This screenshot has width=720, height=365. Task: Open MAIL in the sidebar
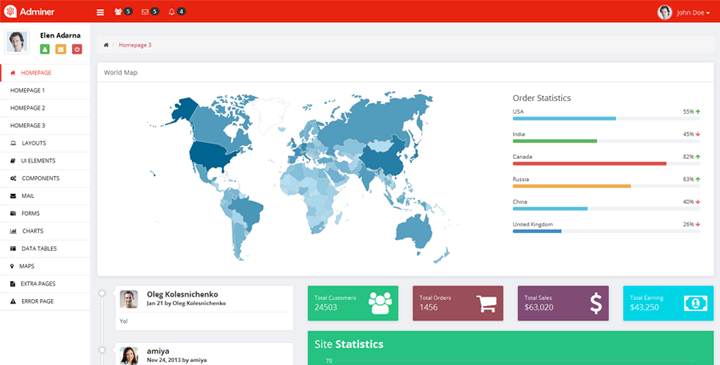(x=45, y=196)
